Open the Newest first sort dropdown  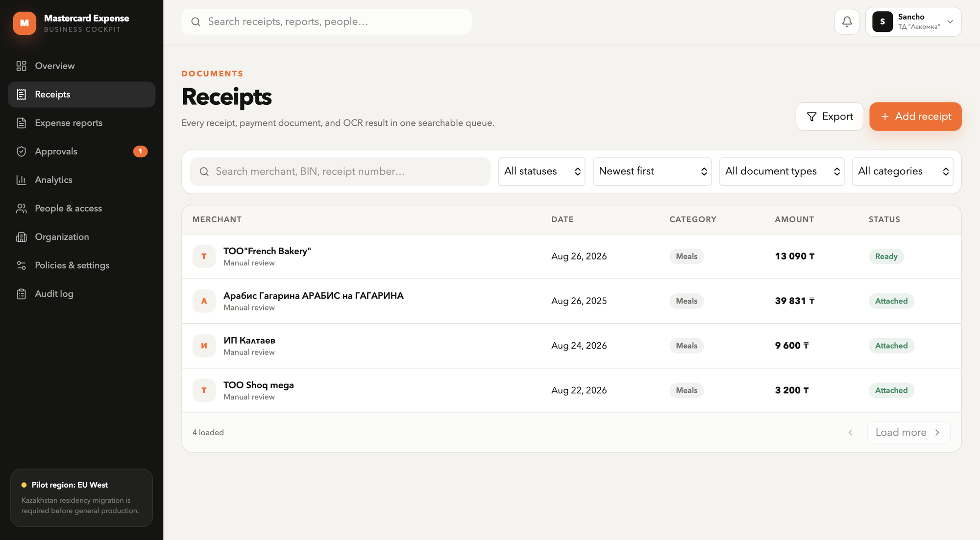(x=652, y=171)
